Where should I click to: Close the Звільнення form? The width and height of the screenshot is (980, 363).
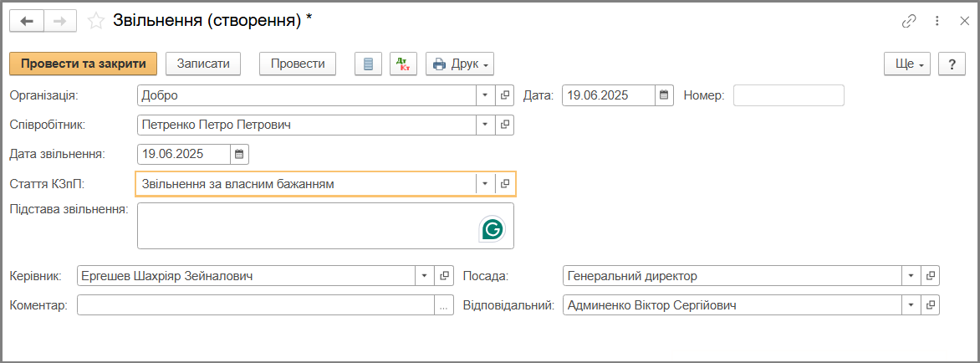[x=964, y=21]
